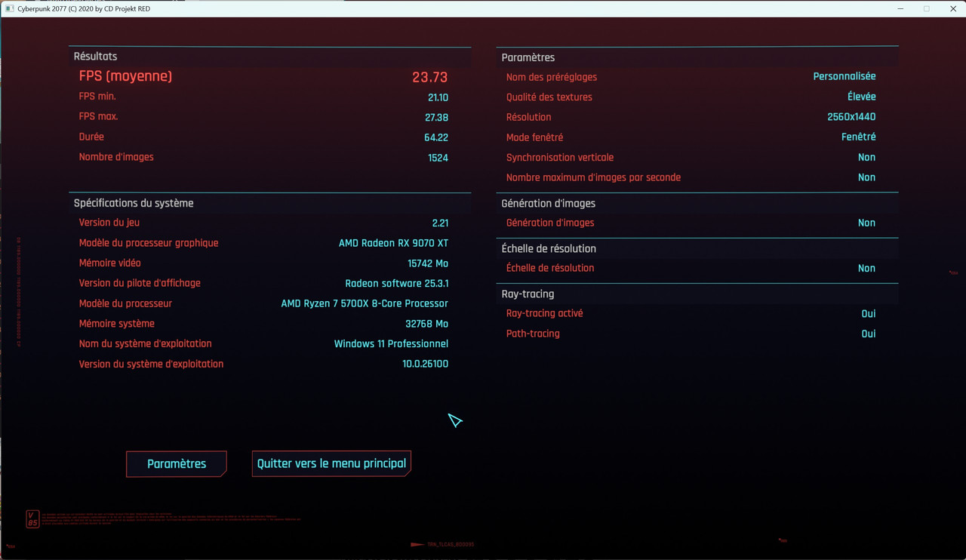Click 'Oui' for Path-tracing
This screenshot has height=560, width=966.
coord(869,334)
